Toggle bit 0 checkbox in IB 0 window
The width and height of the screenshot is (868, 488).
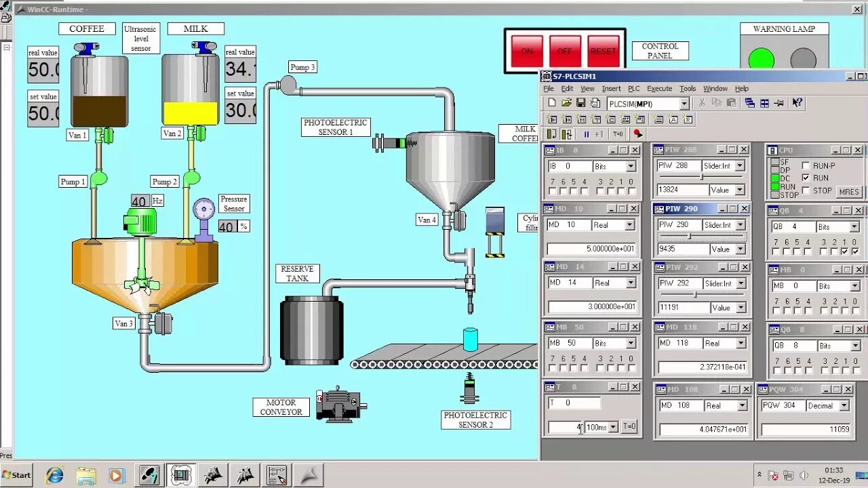point(631,191)
